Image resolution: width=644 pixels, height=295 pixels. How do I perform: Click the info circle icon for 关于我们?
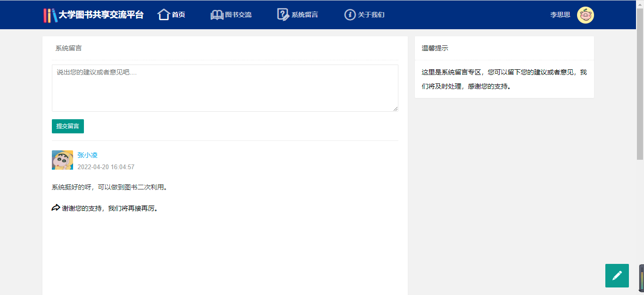tap(350, 15)
